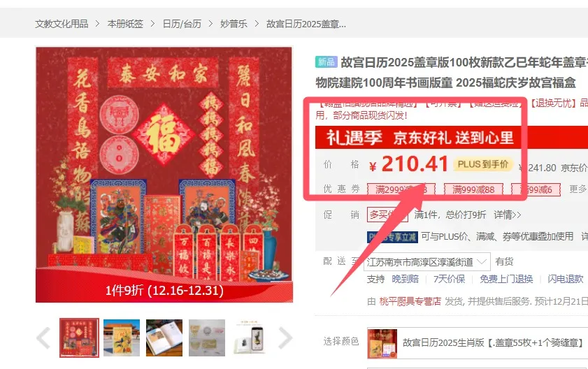The height and width of the screenshot is (369, 588).
Task: Open the 文教文化用品 breadcrumb category
Action: click(x=62, y=24)
